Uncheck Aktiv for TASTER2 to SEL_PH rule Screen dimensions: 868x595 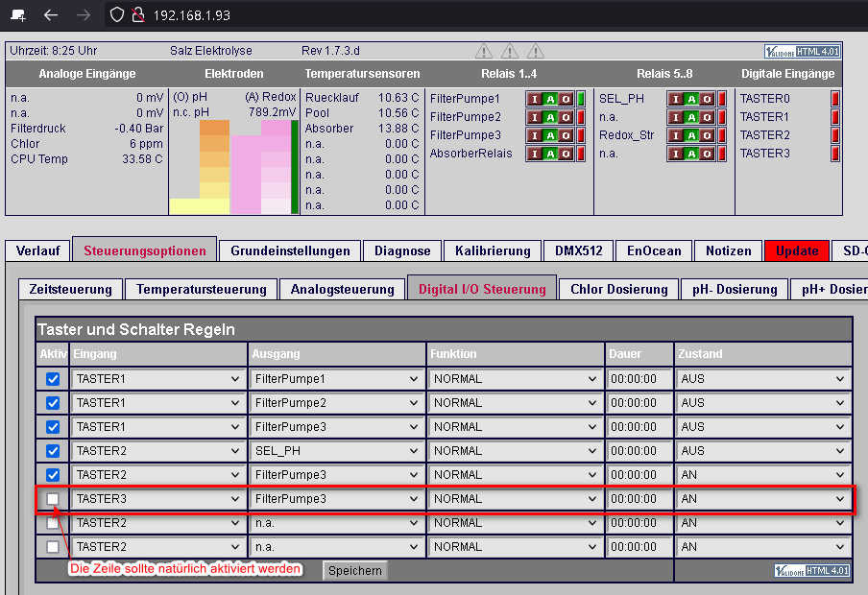pos(53,451)
